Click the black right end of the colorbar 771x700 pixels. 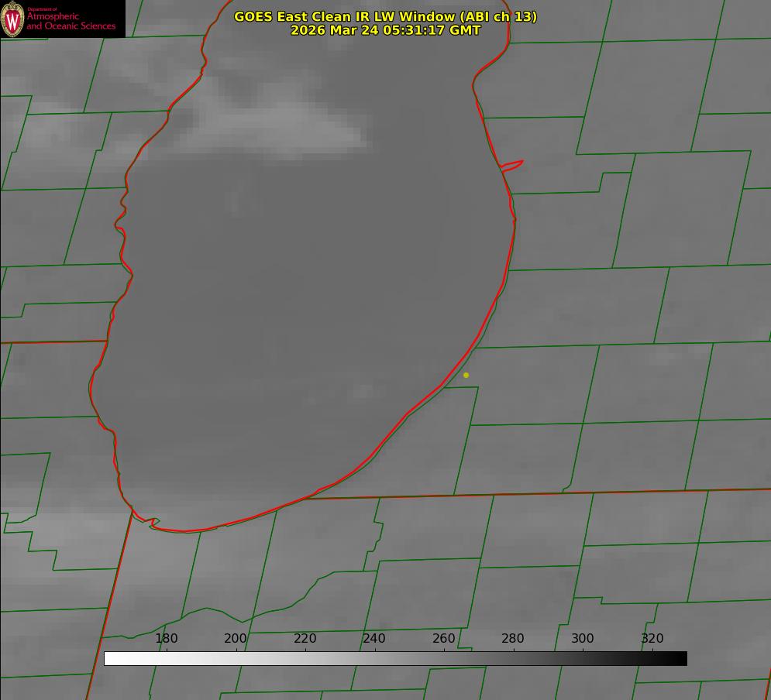680,658
